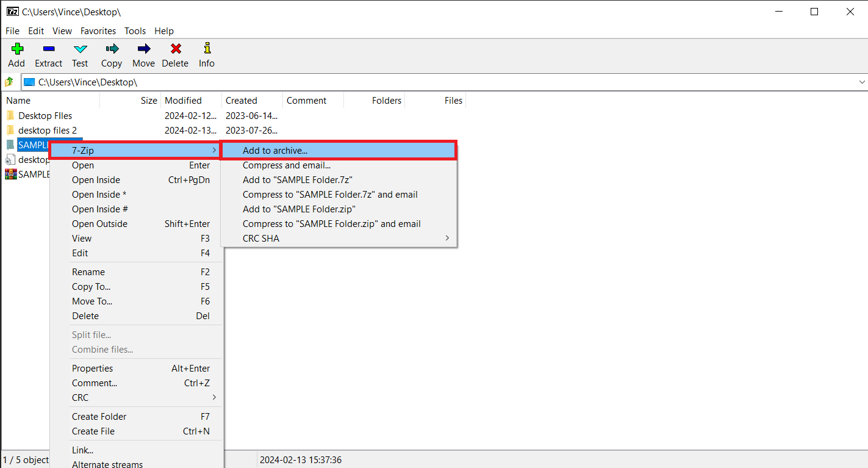
Task: Select the desktop files 2 folder icon
Action: [x=10, y=130]
